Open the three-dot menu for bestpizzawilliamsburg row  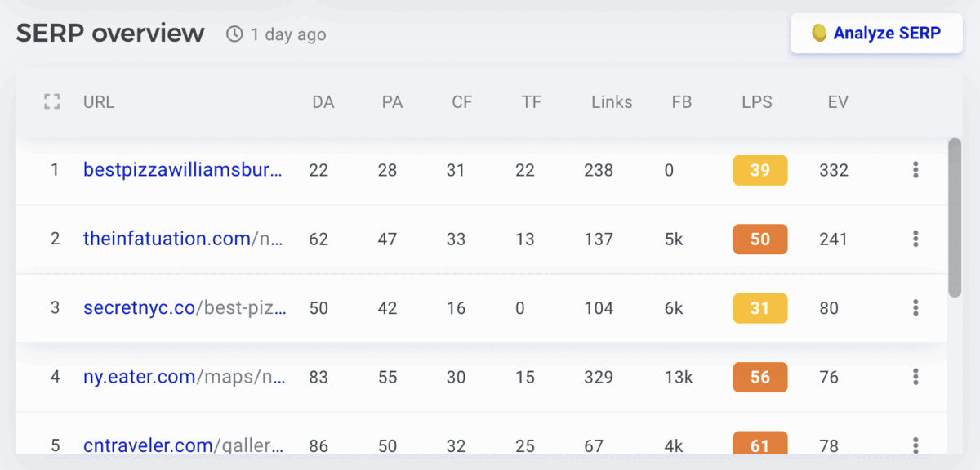[915, 170]
